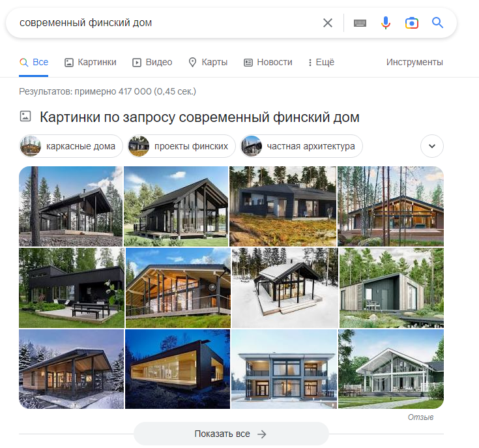
Task: Open Инструменты search tools
Action: coord(414,63)
